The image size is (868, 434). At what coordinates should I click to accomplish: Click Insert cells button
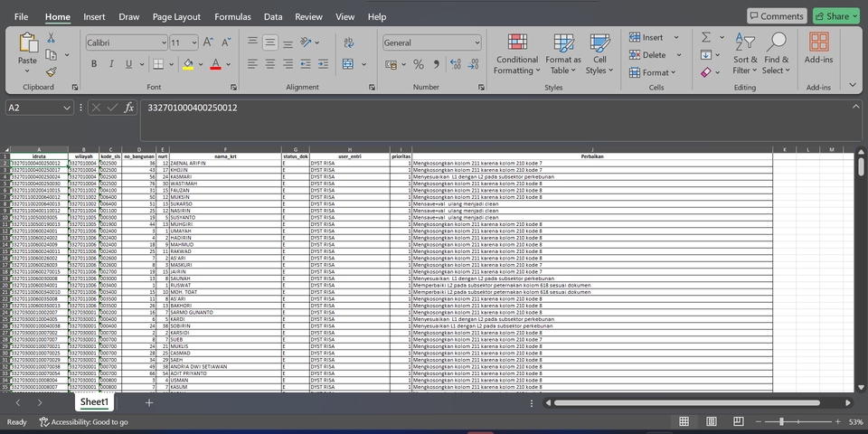pos(646,38)
